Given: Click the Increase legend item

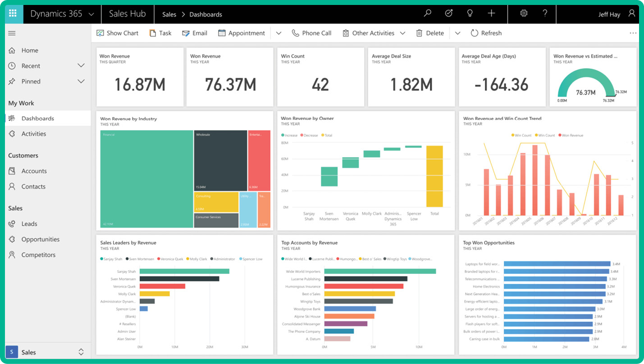Looking at the screenshot, I should click(x=289, y=135).
